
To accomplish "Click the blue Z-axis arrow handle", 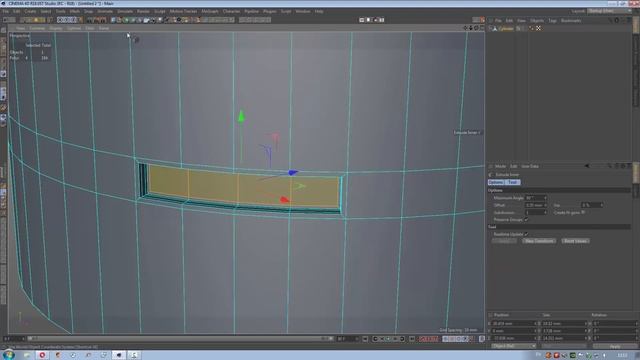I will click(x=293, y=173).
